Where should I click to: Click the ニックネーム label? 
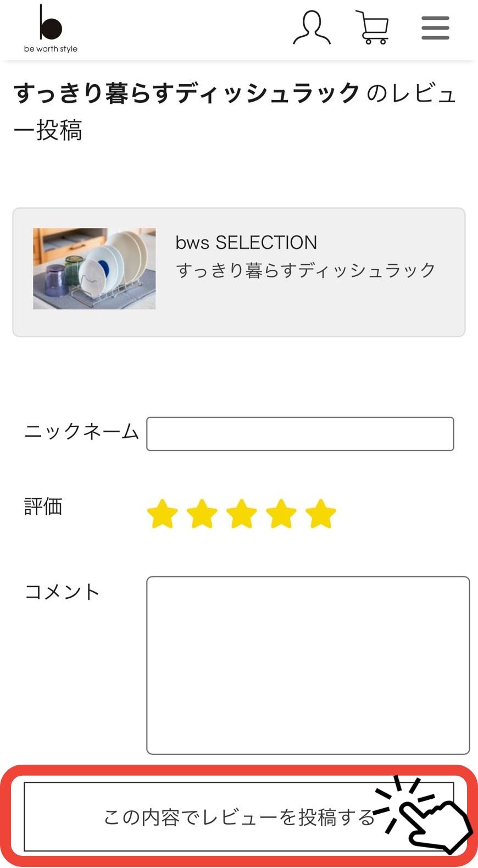[x=81, y=432]
